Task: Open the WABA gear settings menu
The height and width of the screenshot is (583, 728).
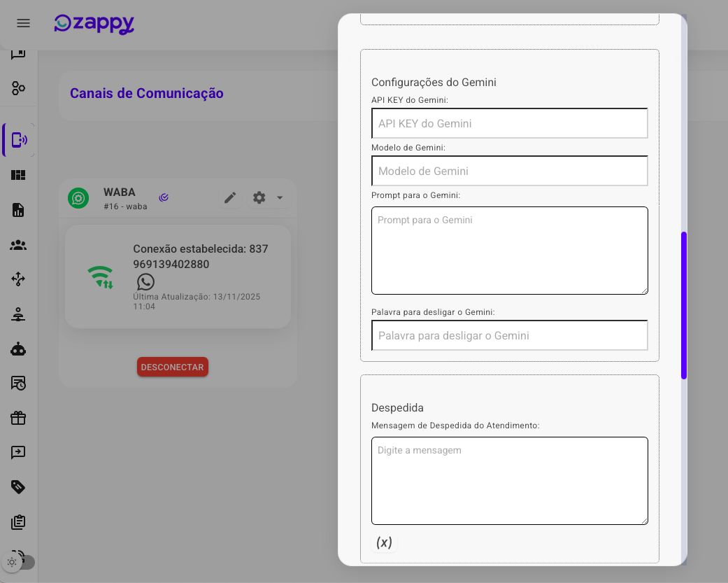Action: click(259, 198)
